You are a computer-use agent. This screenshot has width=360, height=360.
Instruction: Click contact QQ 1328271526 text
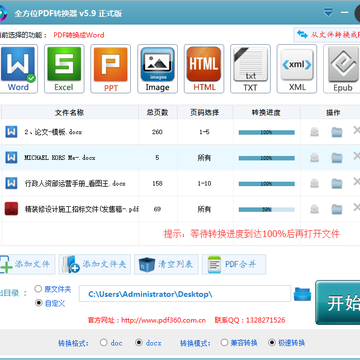pyautogui.click(x=250, y=320)
